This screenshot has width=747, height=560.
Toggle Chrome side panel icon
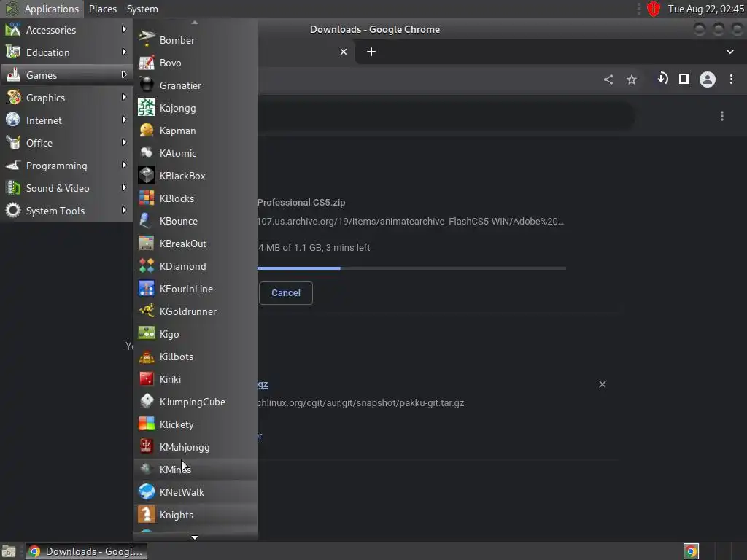point(684,79)
